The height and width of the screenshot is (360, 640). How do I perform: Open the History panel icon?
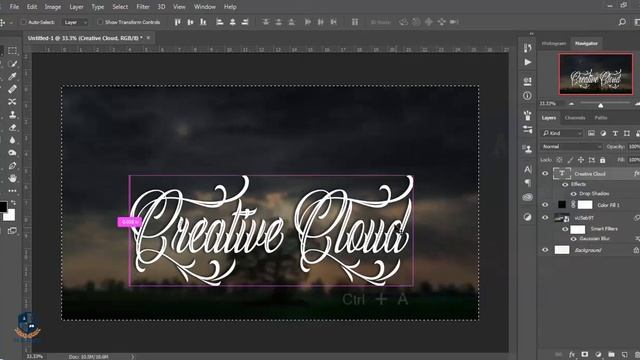point(527,48)
